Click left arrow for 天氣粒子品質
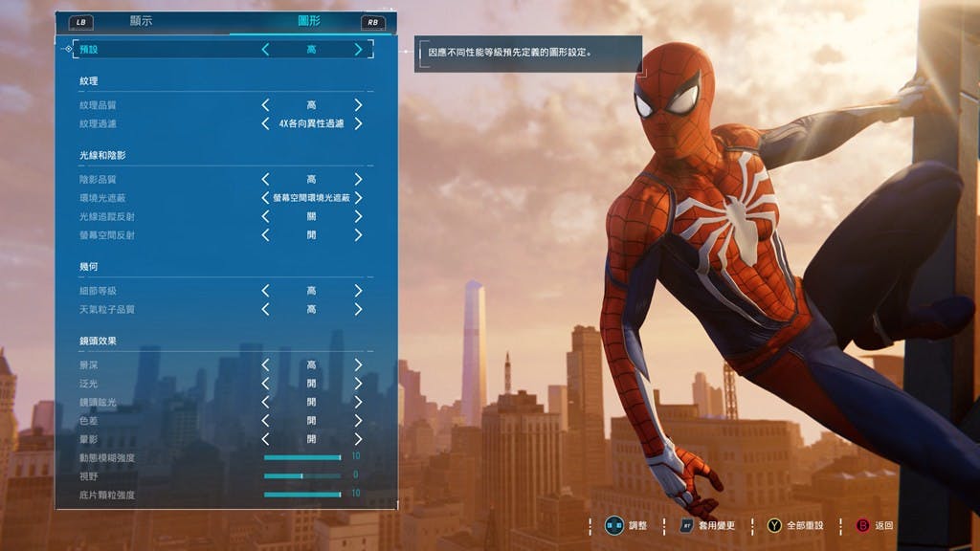Viewport: 980px width, 551px height. [x=266, y=309]
